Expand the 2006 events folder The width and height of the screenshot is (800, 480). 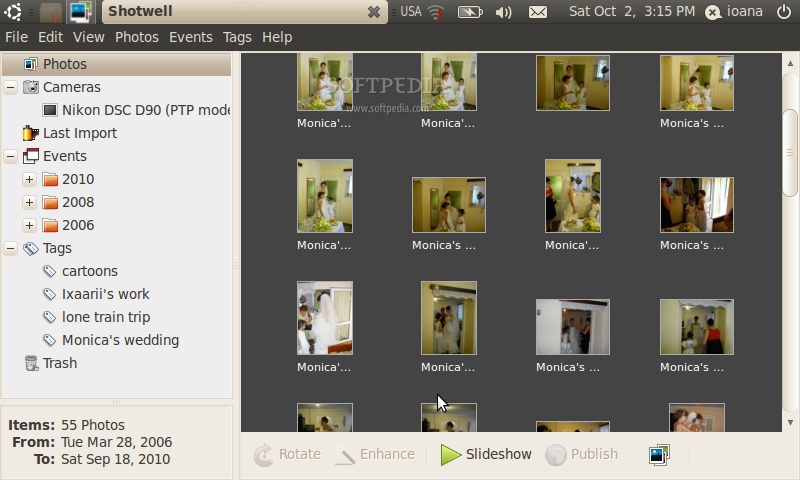click(30, 225)
